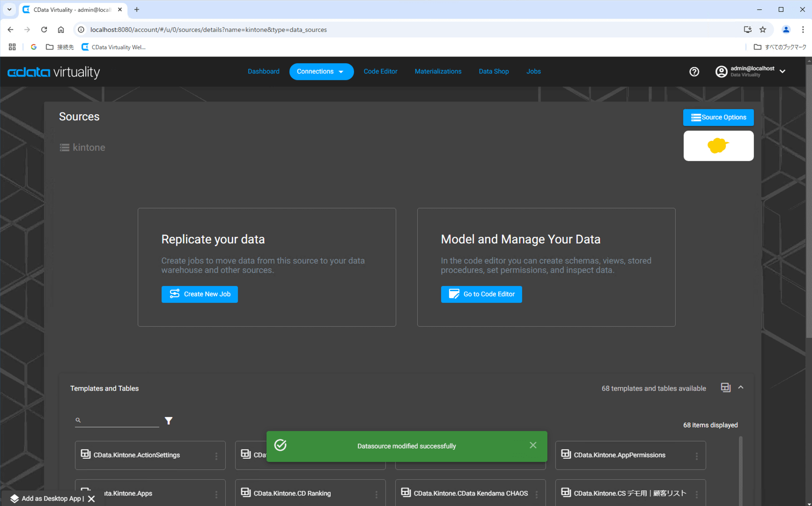
Task: Select the CData.Kintone.CData Kendama CHAOS card
Action: (x=470, y=492)
